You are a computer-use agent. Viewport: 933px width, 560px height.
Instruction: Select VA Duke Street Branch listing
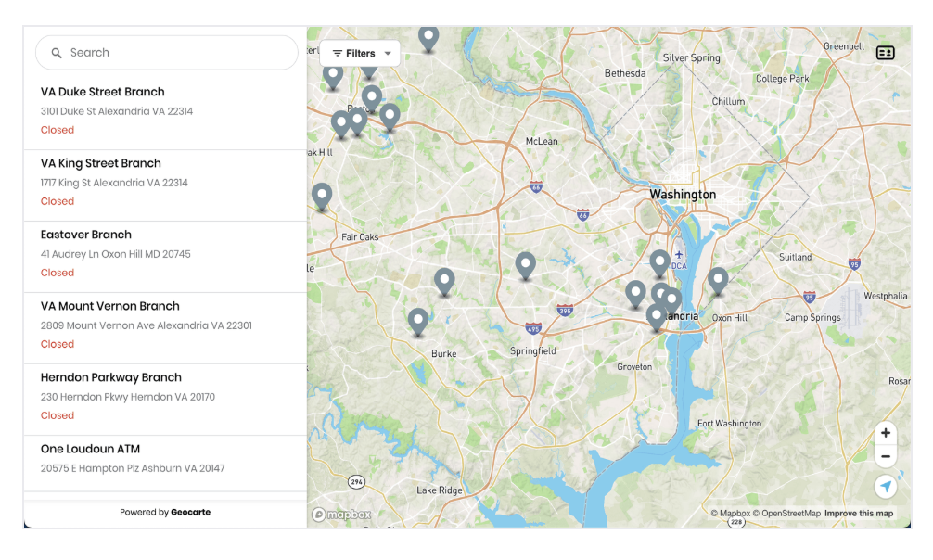click(103, 92)
